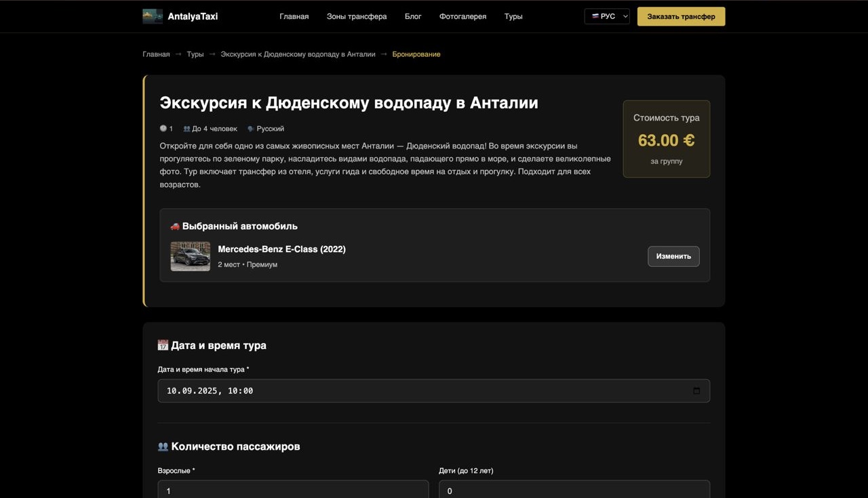This screenshot has width=868, height=498.
Task: Open the calendar picker in the date field
Action: (696, 390)
